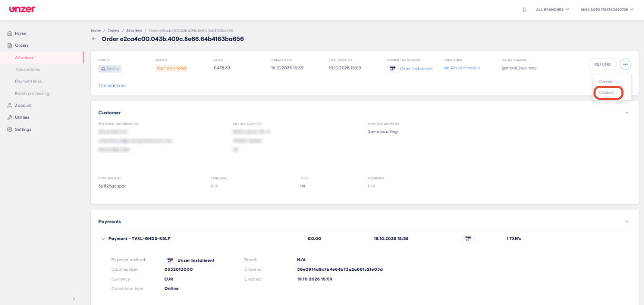Open the ALL BRANCHES dropdown
Image resolution: width=644 pixels, height=305 pixels.
click(552, 9)
